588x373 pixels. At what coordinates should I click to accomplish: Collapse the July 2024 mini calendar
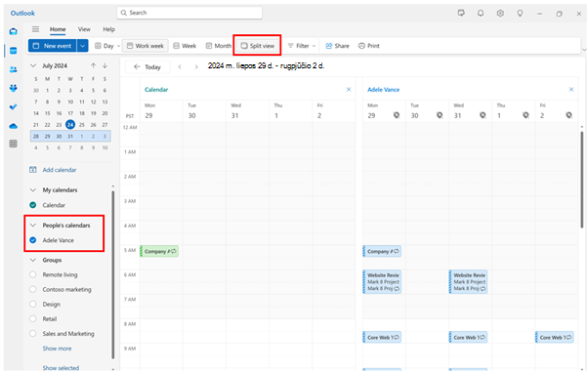pyautogui.click(x=33, y=65)
